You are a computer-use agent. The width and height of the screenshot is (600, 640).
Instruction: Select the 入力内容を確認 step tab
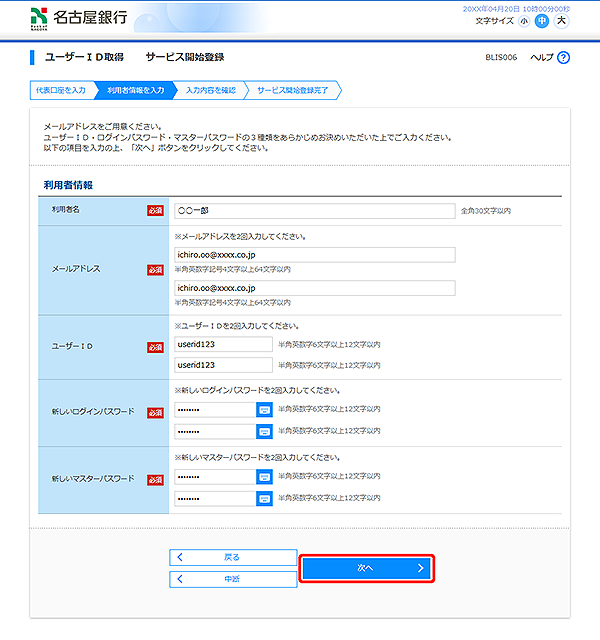click(211, 91)
